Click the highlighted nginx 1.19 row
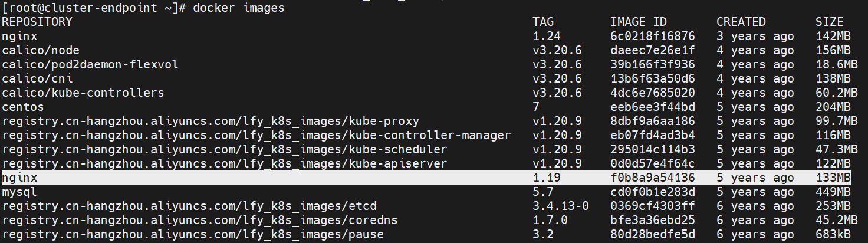 [426, 178]
